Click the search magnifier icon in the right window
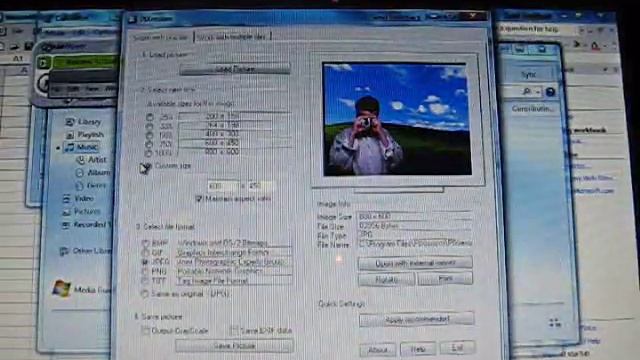This screenshot has width=640, height=360. (527, 91)
